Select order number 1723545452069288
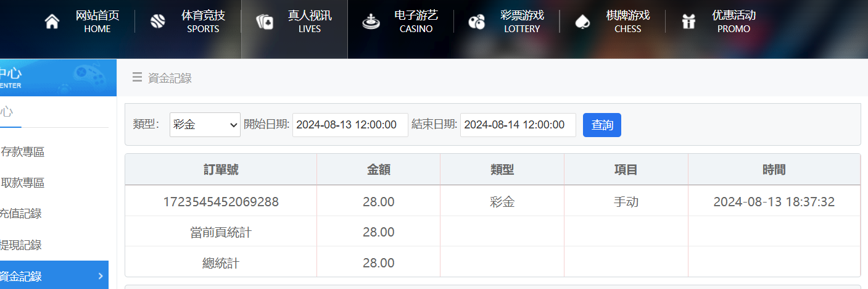The image size is (868, 289). click(221, 201)
